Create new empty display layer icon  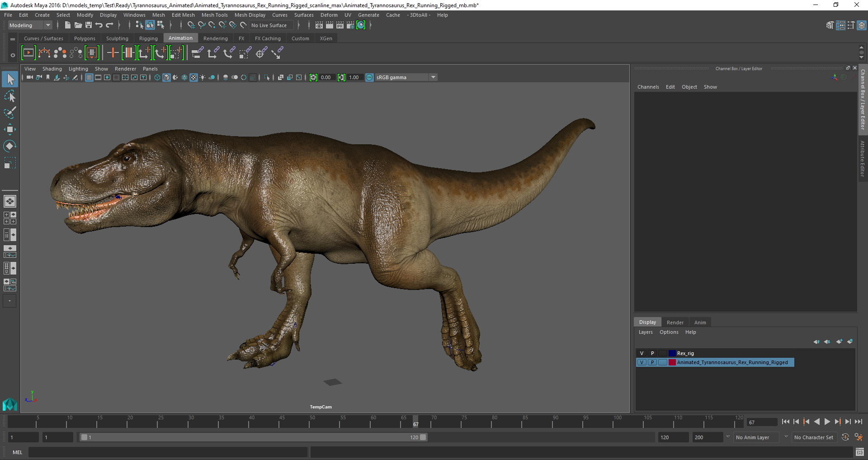click(x=839, y=341)
